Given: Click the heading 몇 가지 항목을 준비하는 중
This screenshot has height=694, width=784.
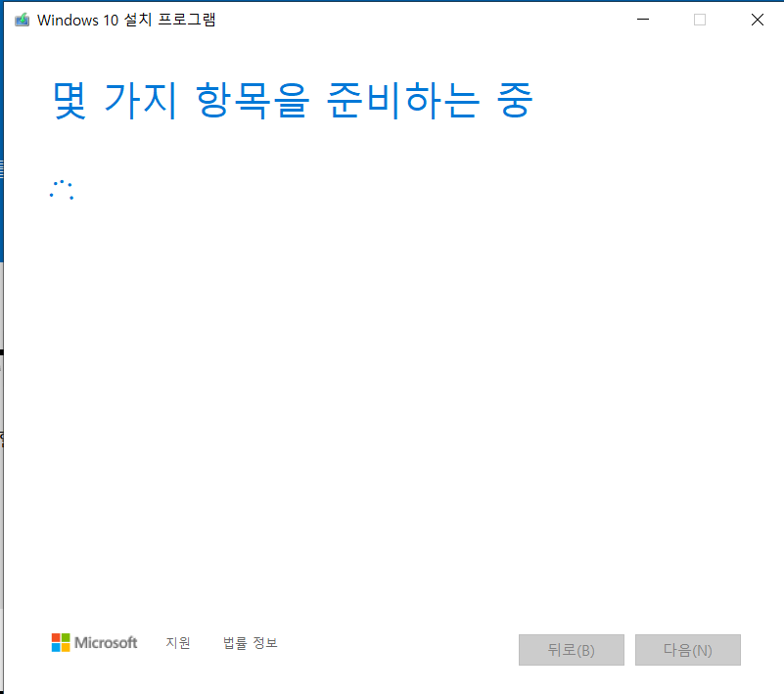Looking at the screenshot, I should [x=293, y=101].
